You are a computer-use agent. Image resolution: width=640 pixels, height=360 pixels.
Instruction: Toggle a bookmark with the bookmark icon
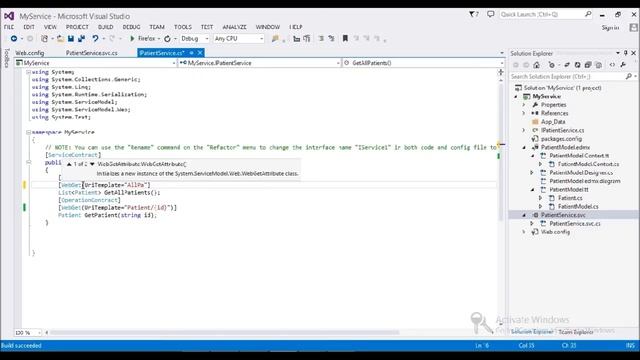[x=345, y=38]
